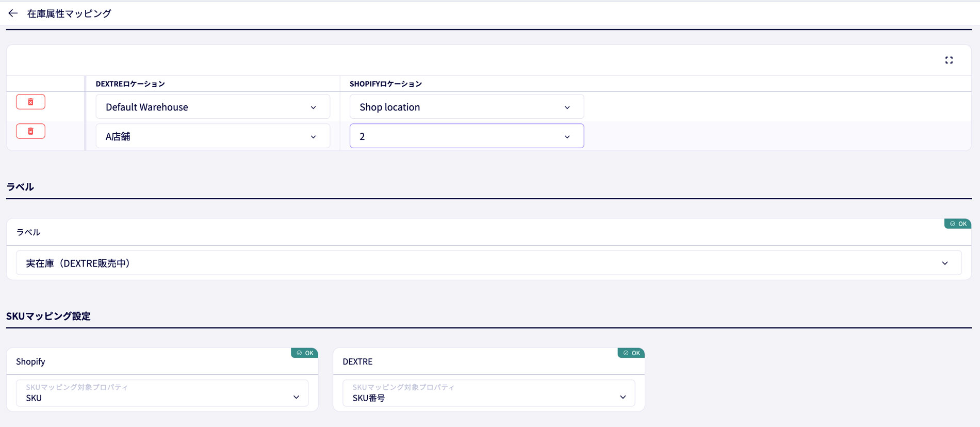980x427 pixels.
Task: Expand the location table to fullscreen
Action: [x=949, y=60]
